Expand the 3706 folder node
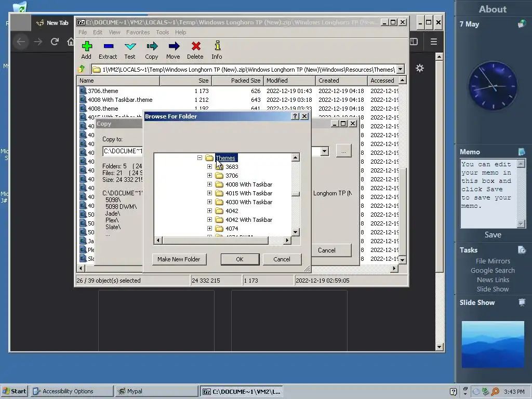 point(210,176)
